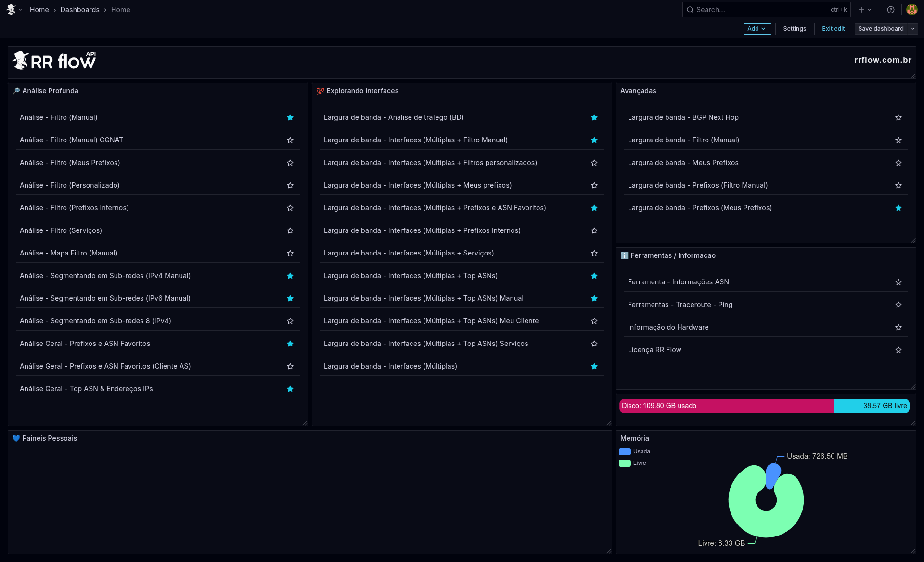Expand the Grafana logo menu chevron

[21, 10]
